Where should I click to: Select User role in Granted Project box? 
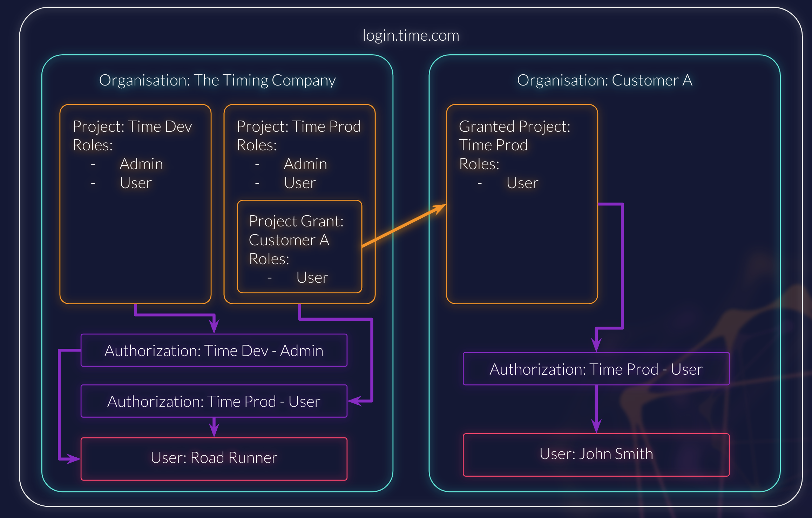(x=522, y=183)
